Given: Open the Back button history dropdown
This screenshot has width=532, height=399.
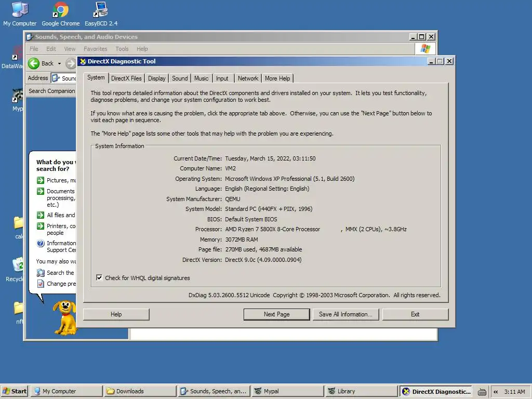Looking at the screenshot, I should click(x=59, y=63).
